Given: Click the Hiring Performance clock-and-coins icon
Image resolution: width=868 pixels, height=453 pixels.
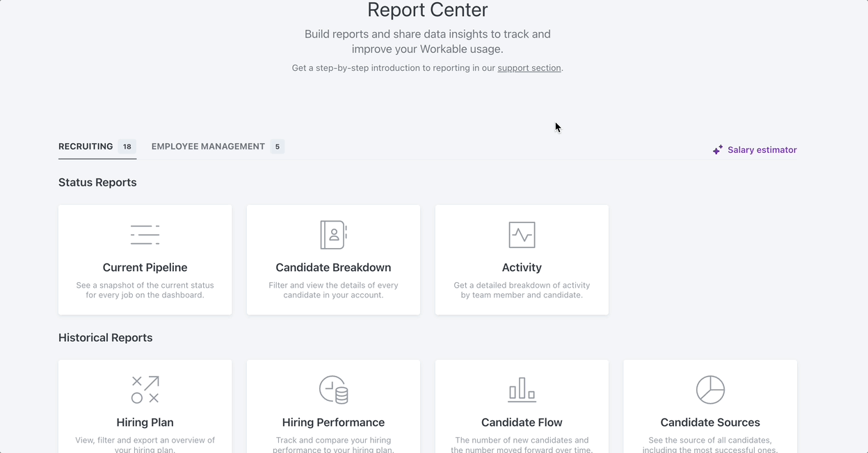Looking at the screenshot, I should [x=333, y=390].
